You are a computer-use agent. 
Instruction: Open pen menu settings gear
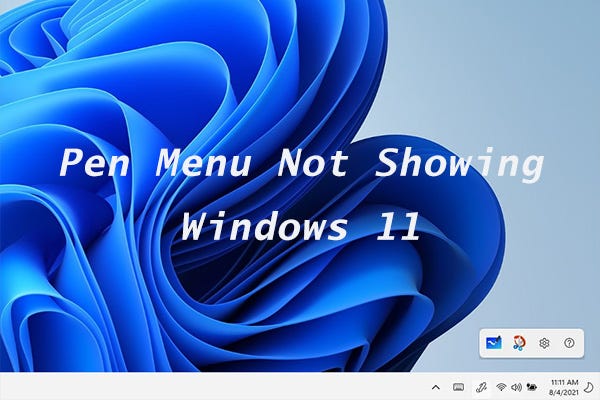[x=544, y=343]
